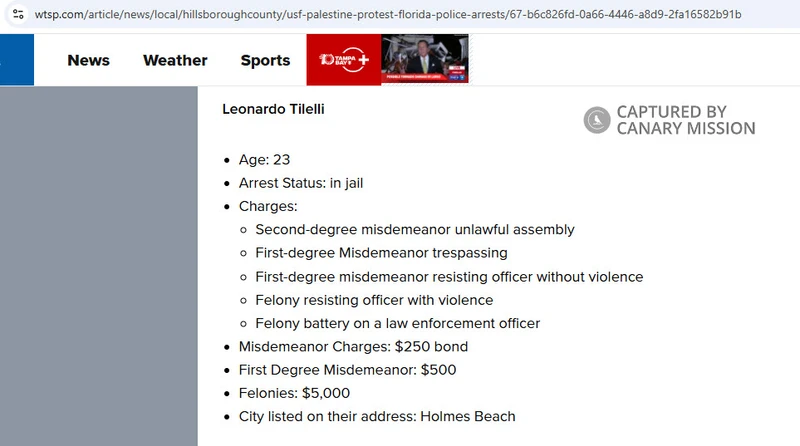The image size is (800, 446).
Task: Select the wtsp.com URL in address bar
Action: (388, 14)
